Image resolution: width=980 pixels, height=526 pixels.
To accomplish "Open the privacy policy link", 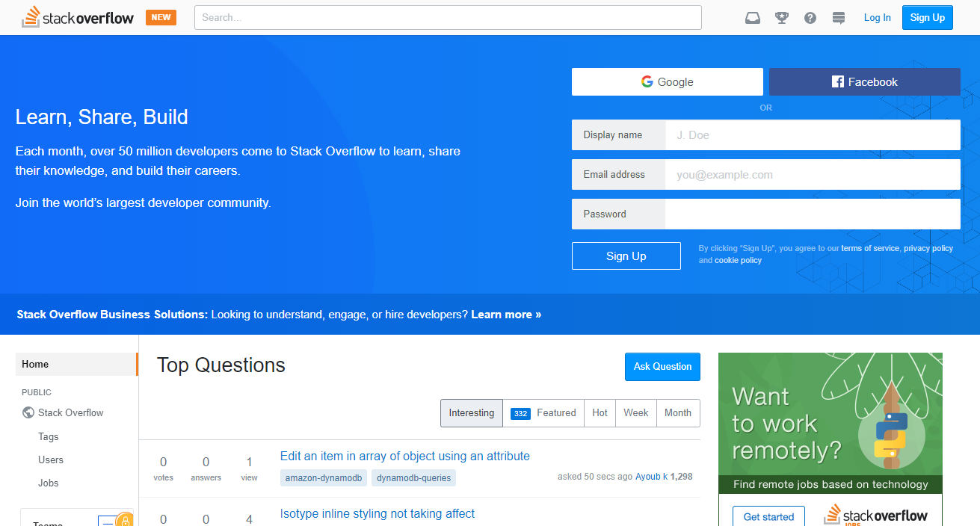I will [x=928, y=248].
